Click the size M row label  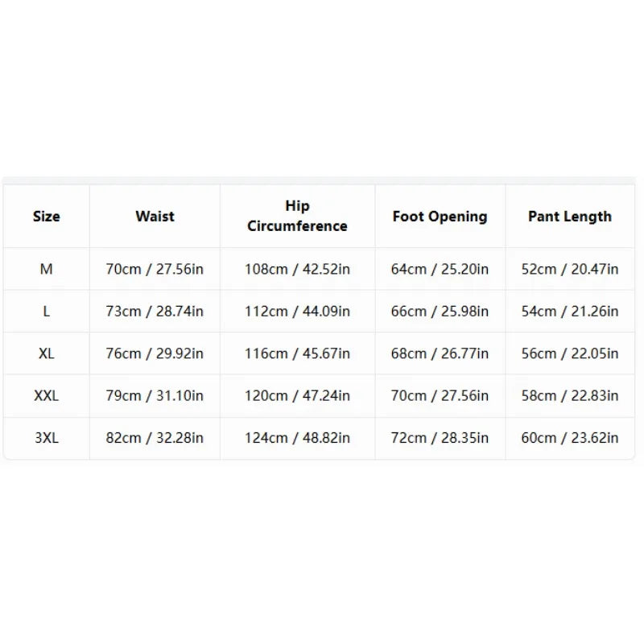pyautogui.click(x=47, y=269)
